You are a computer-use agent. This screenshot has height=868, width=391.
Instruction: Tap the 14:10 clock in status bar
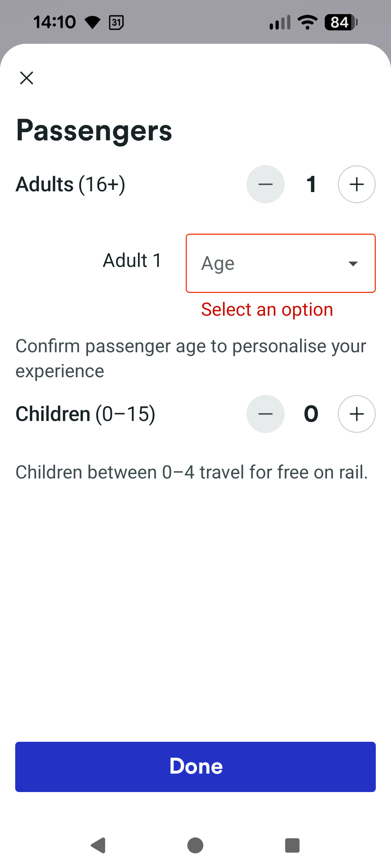[55, 22]
